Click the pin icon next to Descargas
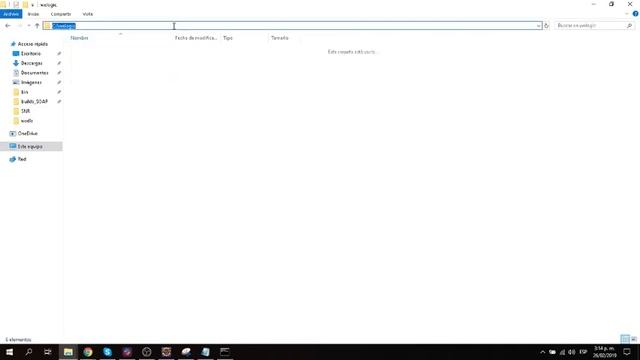The height and width of the screenshot is (360, 640). (59, 63)
